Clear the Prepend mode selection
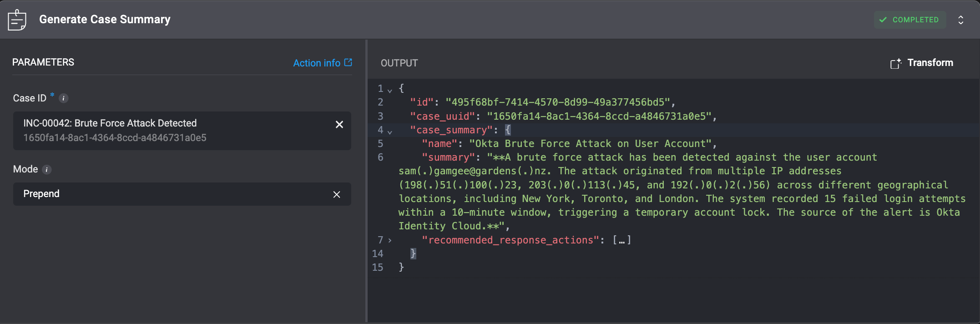The height and width of the screenshot is (324, 980). 337,195
